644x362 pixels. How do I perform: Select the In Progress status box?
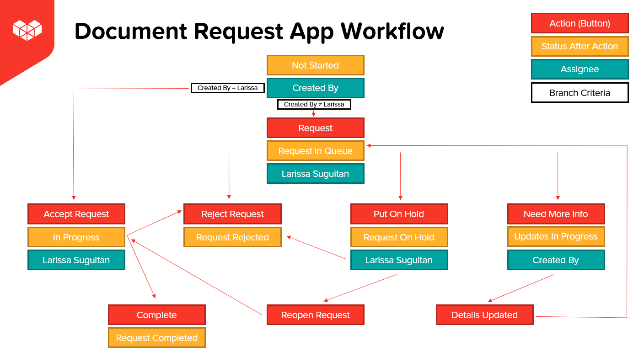tap(76, 237)
